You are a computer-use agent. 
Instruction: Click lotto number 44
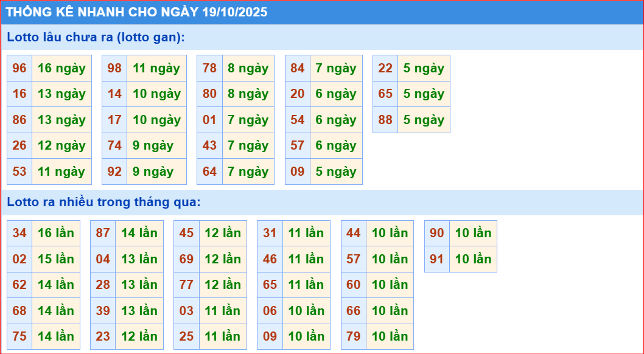[353, 233]
